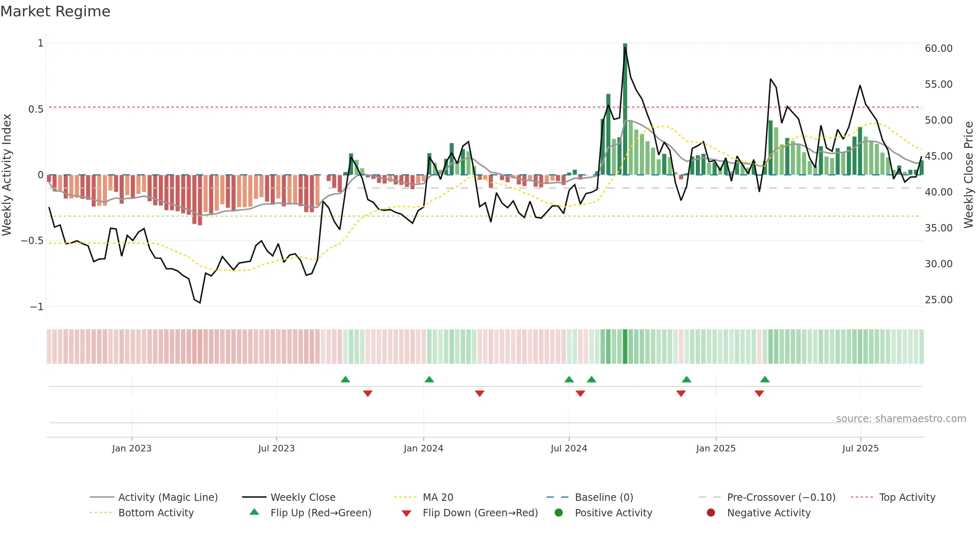Click the Jan 2025 x-axis label
The image size is (980, 551).
pyautogui.click(x=716, y=448)
